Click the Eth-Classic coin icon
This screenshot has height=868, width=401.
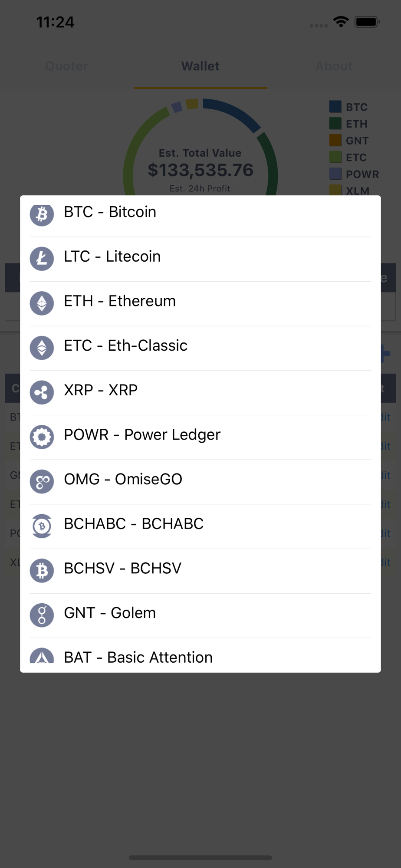click(42, 348)
